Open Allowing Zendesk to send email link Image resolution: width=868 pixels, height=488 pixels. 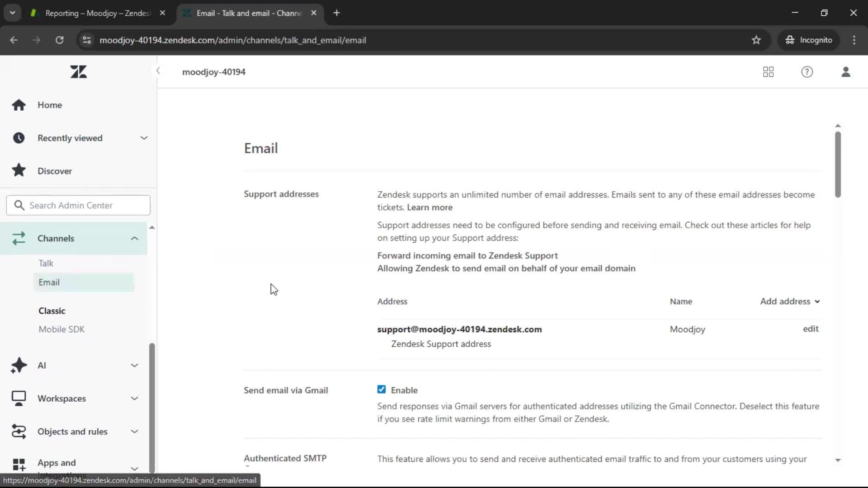point(506,268)
